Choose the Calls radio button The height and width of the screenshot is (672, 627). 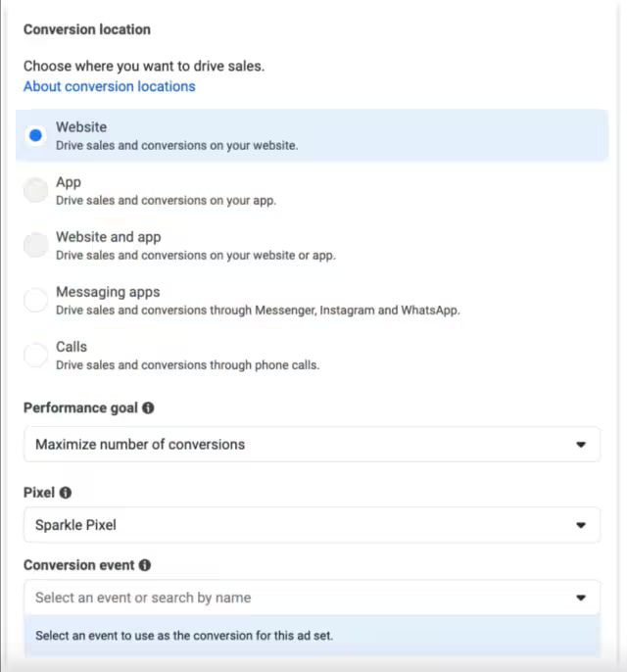coord(35,355)
